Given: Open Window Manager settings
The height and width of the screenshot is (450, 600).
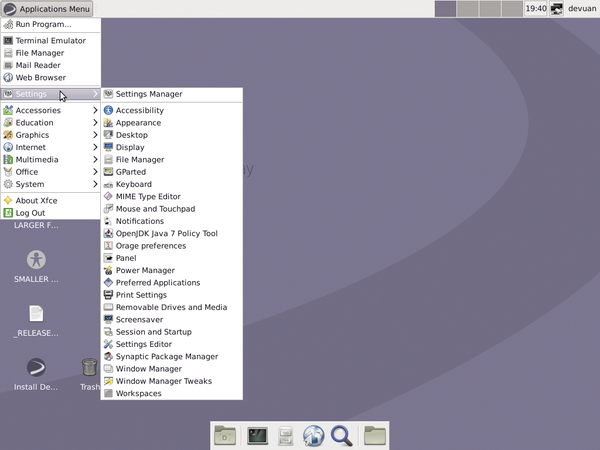Looking at the screenshot, I should (x=172, y=368).
